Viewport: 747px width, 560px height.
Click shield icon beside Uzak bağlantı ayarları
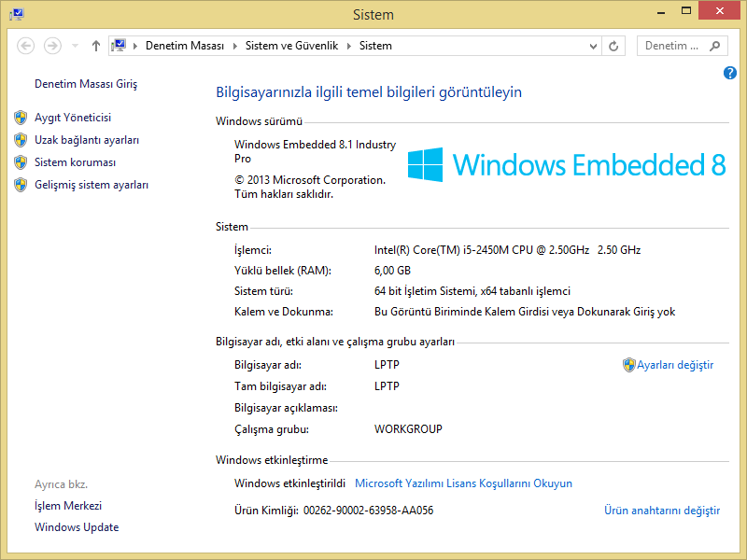(x=21, y=140)
